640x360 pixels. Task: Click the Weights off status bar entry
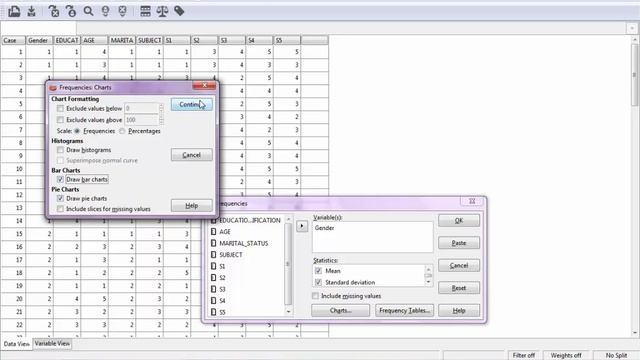click(566, 356)
